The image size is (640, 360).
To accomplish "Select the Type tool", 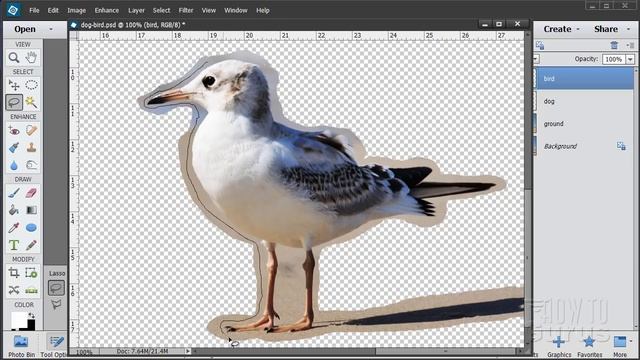I will [x=14, y=245].
